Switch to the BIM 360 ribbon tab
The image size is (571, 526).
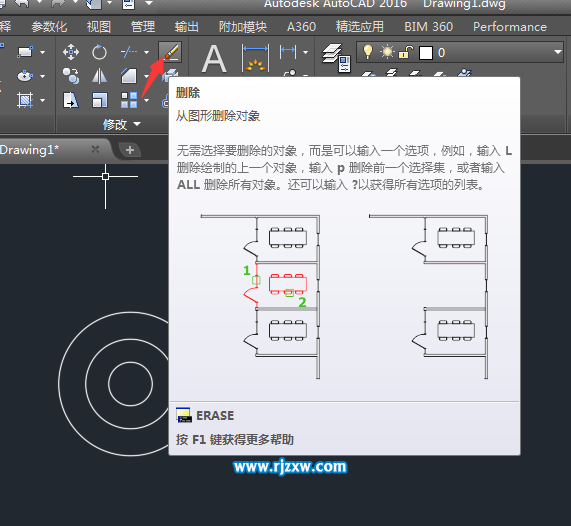click(x=429, y=27)
